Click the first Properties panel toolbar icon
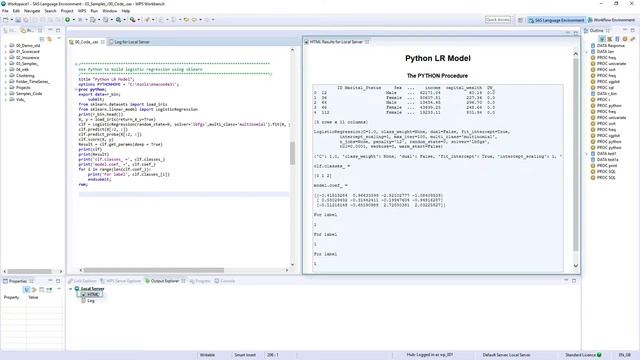Image resolution: width=640 pixels, height=360 pixels. [x=27, y=289]
